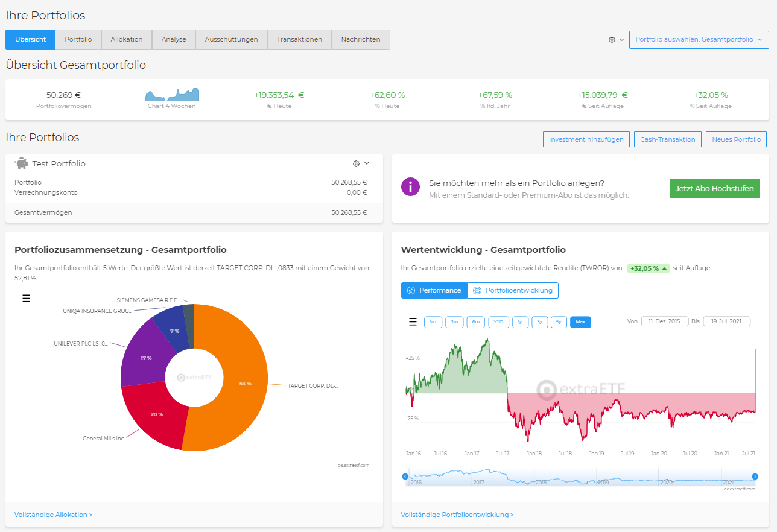Image resolution: width=777 pixels, height=532 pixels.
Task: Select the 3m time range
Action: (454, 322)
